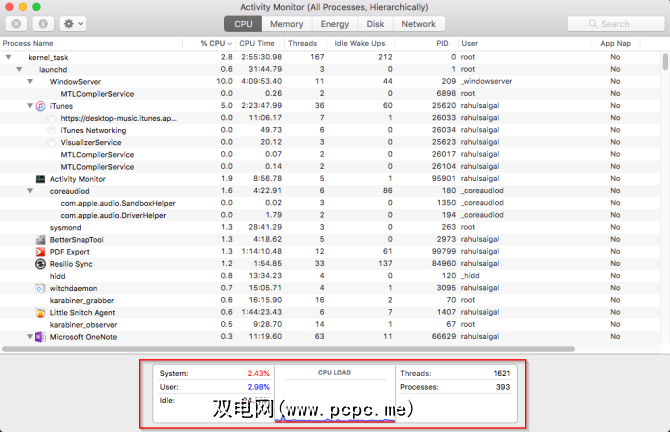Collapse the WindowServer disclosure triangle

tap(30, 82)
